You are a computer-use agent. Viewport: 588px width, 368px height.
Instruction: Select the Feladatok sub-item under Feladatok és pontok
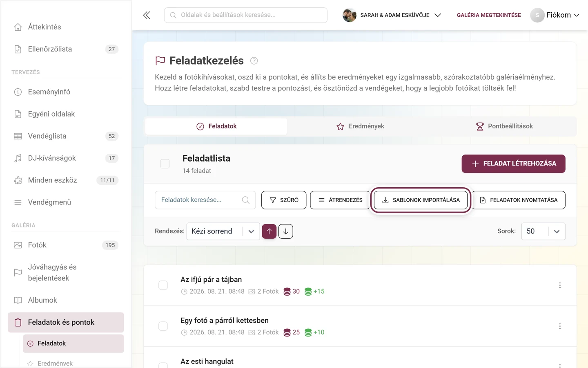(x=73, y=343)
